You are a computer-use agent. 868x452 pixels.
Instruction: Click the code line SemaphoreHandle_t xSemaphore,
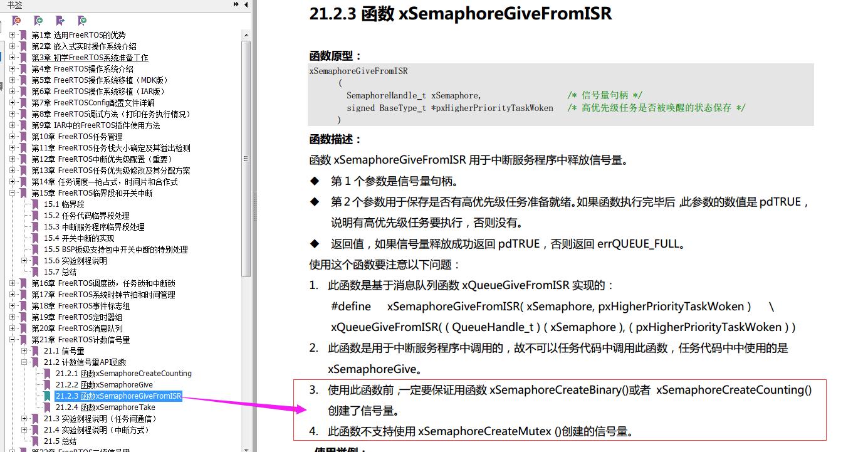pyautogui.click(x=414, y=96)
